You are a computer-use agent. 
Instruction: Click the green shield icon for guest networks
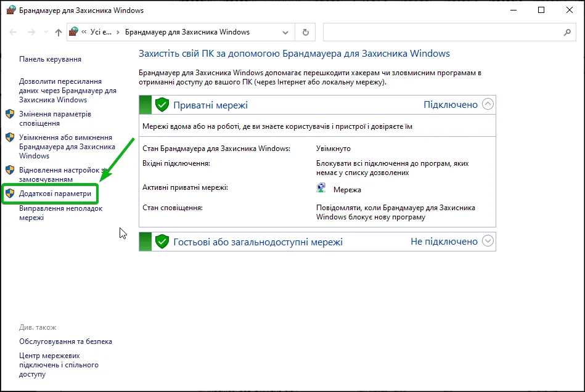[162, 242]
